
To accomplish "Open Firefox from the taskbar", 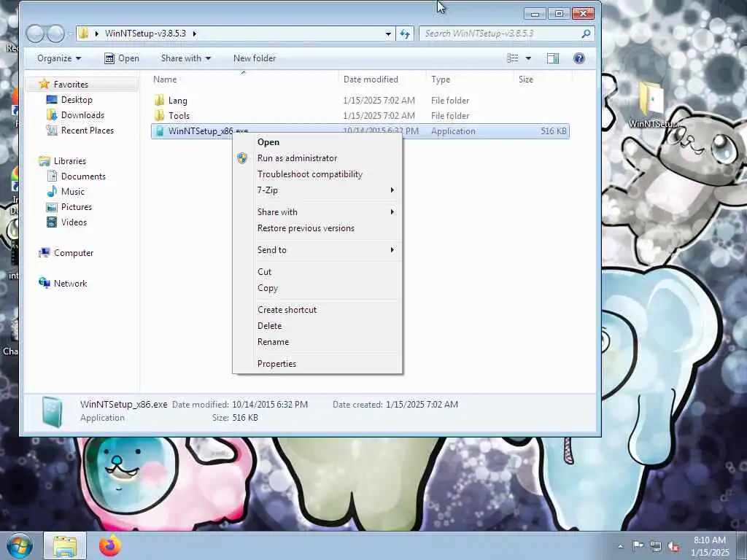I will click(x=110, y=545).
